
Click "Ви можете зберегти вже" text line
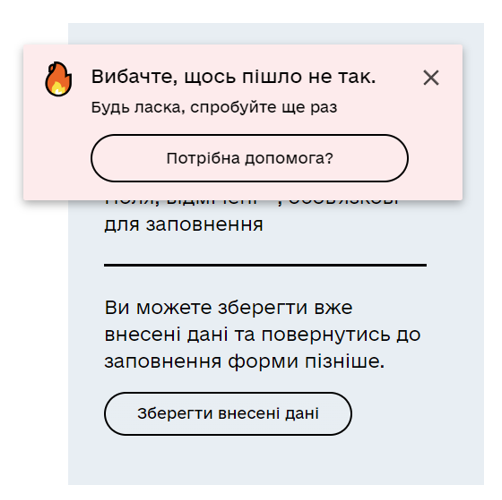tap(228, 308)
